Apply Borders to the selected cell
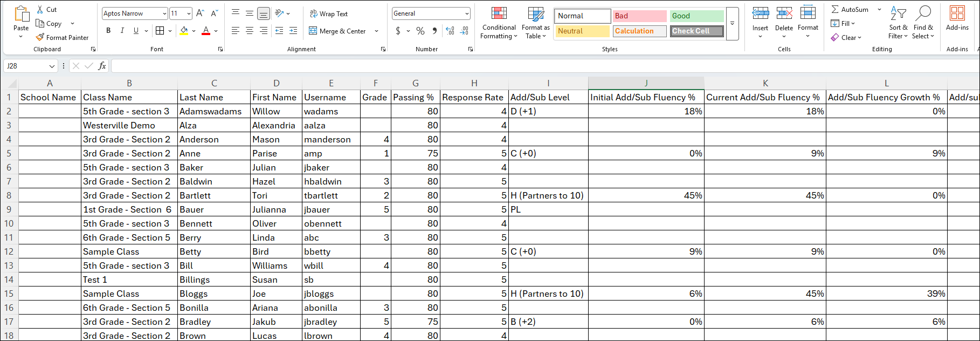The width and height of the screenshot is (980, 341). pos(160,31)
